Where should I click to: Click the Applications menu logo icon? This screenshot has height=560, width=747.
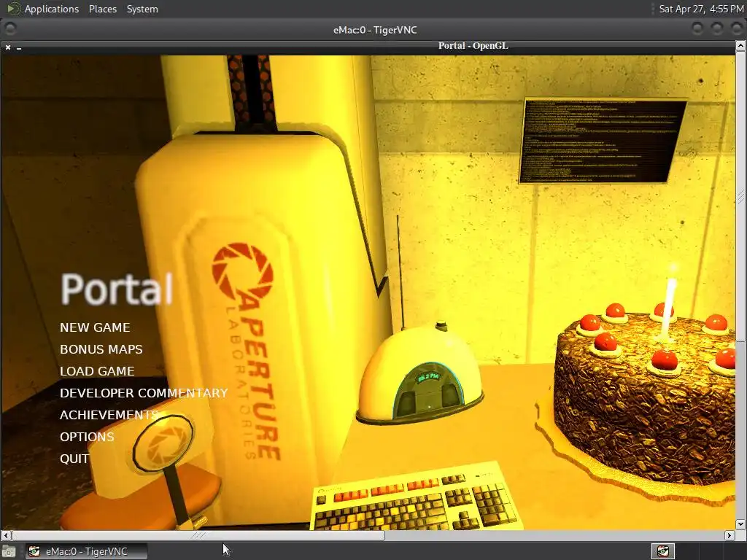[x=13, y=9]
